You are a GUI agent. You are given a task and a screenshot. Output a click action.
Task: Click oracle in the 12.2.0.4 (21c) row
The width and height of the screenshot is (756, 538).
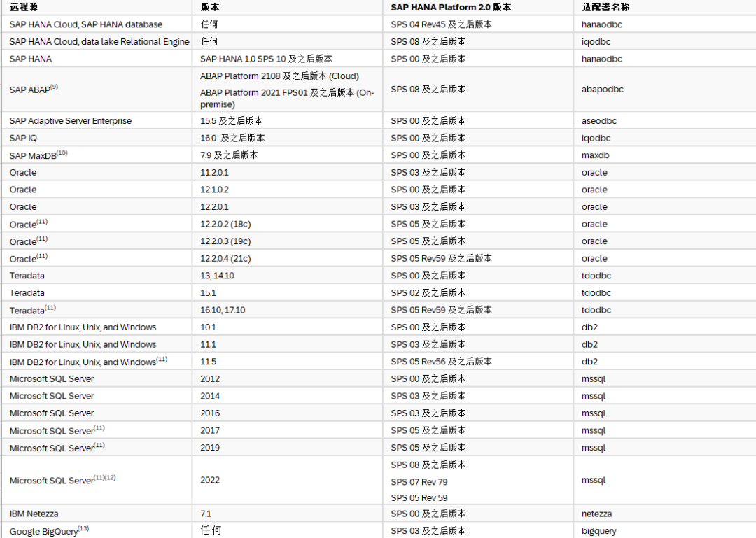click(594, 259)
